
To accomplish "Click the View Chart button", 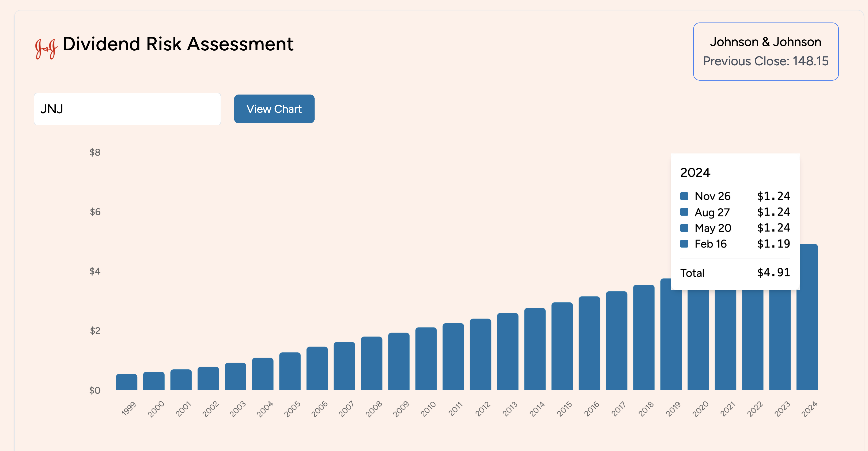I will 274,109.
